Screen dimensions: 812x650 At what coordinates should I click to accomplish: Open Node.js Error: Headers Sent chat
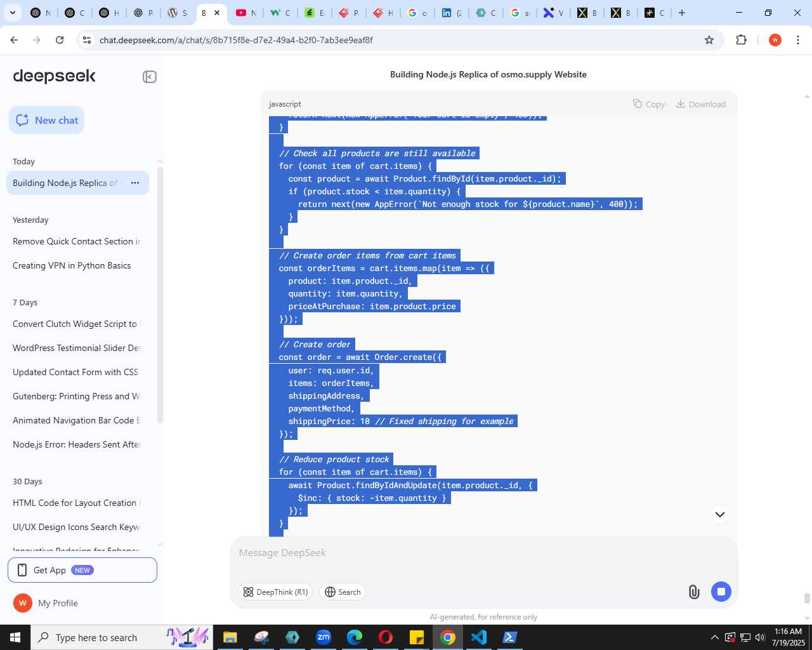point(76,444)
